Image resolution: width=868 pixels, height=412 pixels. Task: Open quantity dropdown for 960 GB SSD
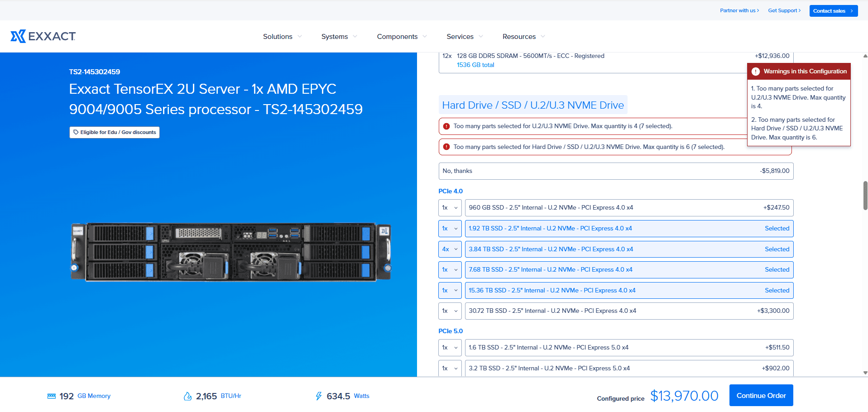pyautogui.click(x=450, y=208)
